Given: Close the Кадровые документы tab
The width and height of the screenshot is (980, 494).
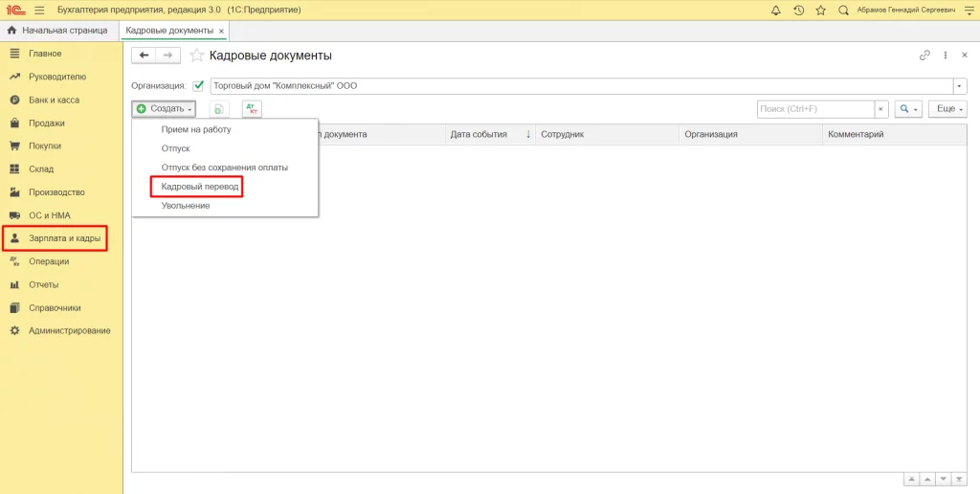Looking at the screenshot, I should click(x=221, y=31).
